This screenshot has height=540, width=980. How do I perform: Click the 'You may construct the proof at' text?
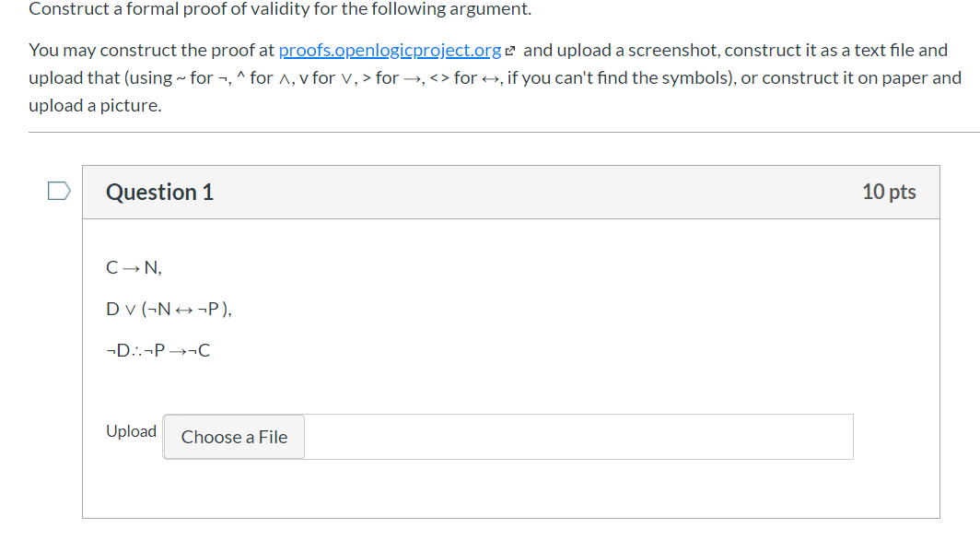coord(152,50)
